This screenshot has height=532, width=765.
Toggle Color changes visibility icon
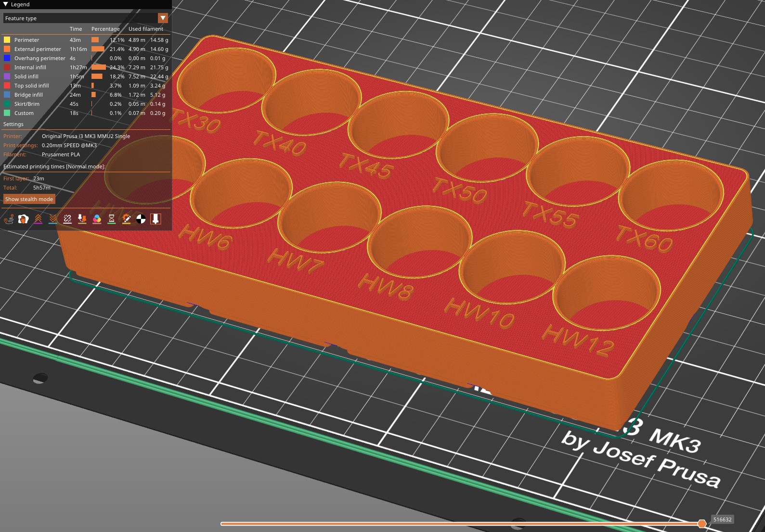click(97, 219)
